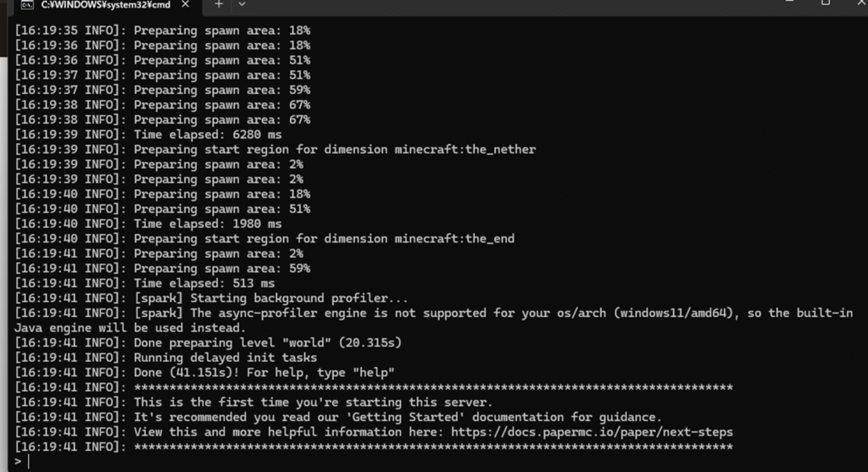Click the cmd icon in the terminal tab
868x472 pixels.
26,4
